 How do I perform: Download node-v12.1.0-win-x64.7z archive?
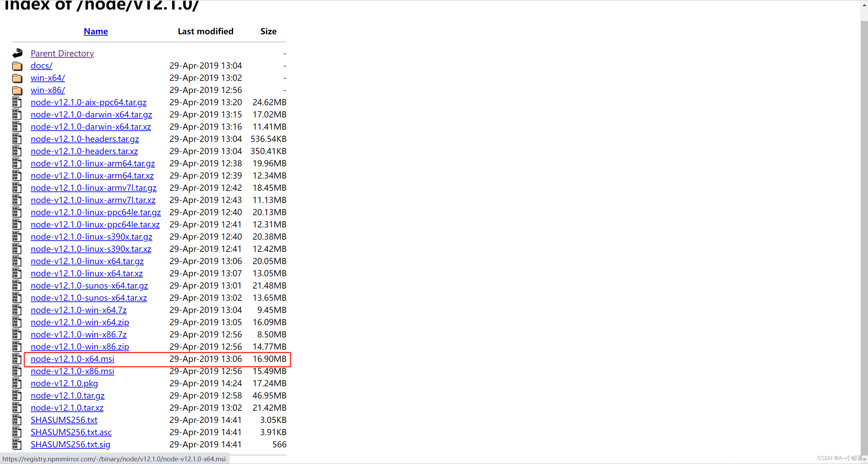pyautogui.click(x=79, y=310)
